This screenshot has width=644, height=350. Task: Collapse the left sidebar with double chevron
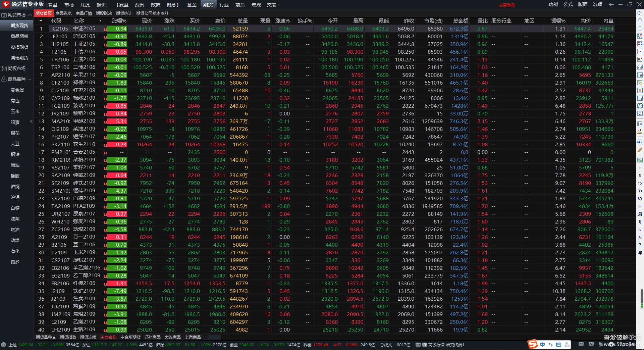point(31,121)
